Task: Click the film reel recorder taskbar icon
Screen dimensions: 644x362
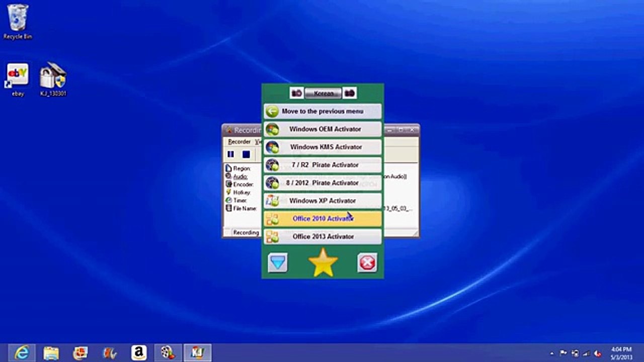Action: coord(168,353)
